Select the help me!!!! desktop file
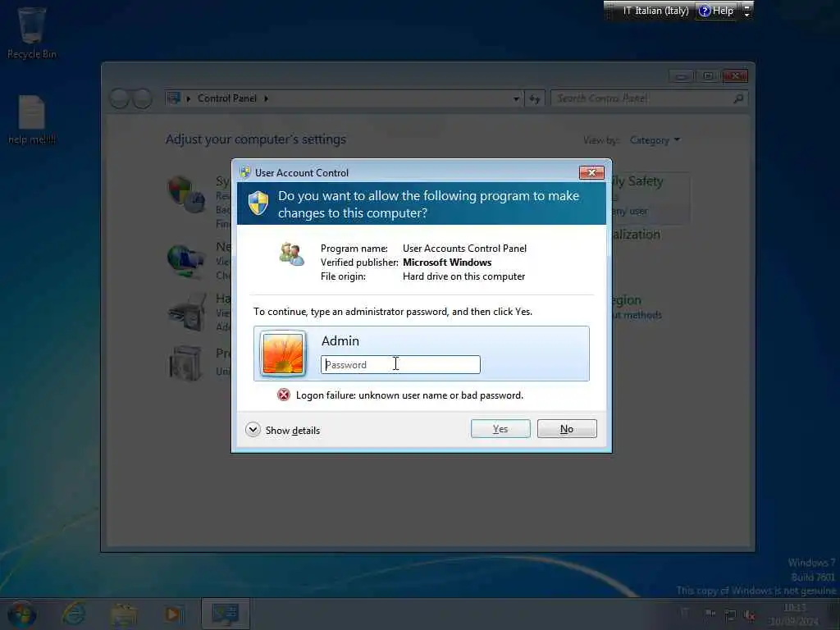Image resolution: width=840 pixels, height=630 pixels. pyautogui.click(x=32, y=120)
